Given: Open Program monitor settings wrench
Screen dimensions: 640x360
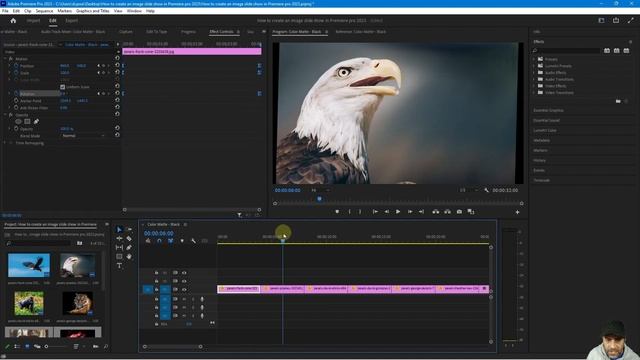Looking at the screenshot, I should pyautogui.click(x=487, y=190).
